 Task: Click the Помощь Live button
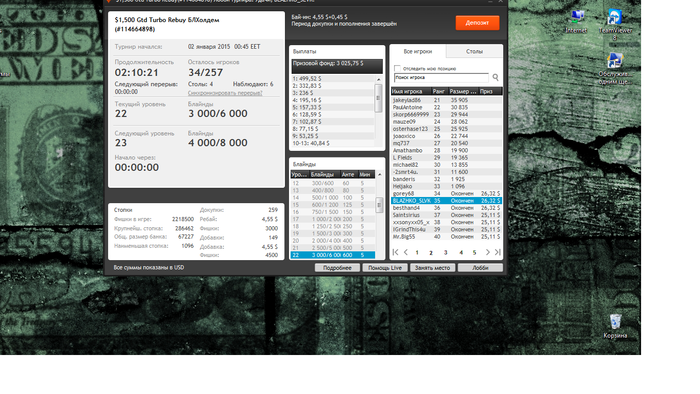(385, 268)
